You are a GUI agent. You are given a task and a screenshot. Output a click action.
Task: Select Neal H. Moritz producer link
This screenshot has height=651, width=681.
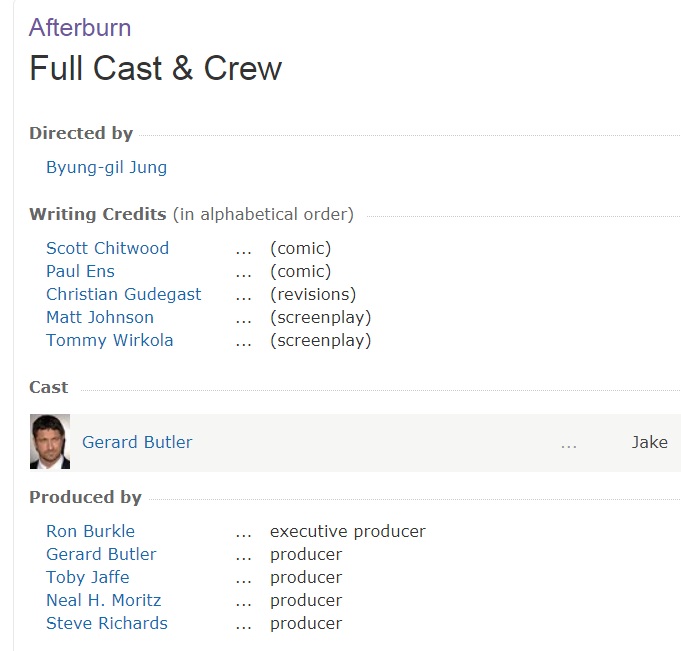click(103, 600)
